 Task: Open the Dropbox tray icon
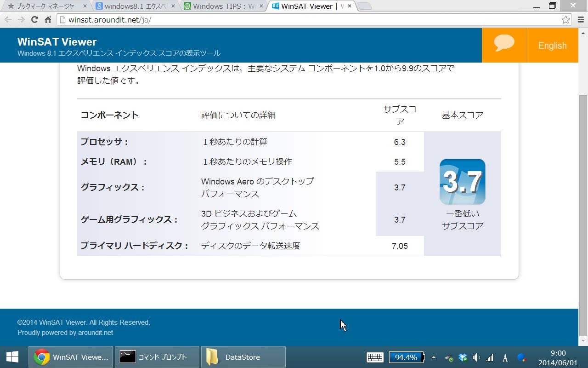pos(463,357)
